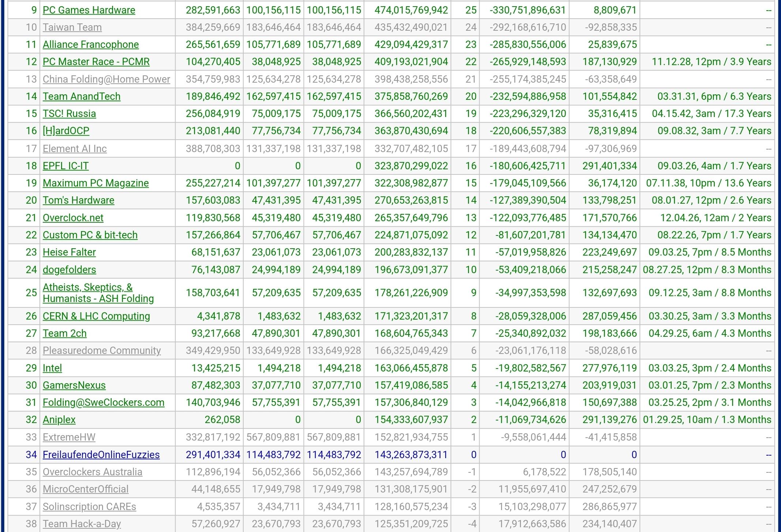Viewport: 781px width, 532px height.
Task: Click the GamersNexus link
Action: pyautogui.click(x=74, y=385)
